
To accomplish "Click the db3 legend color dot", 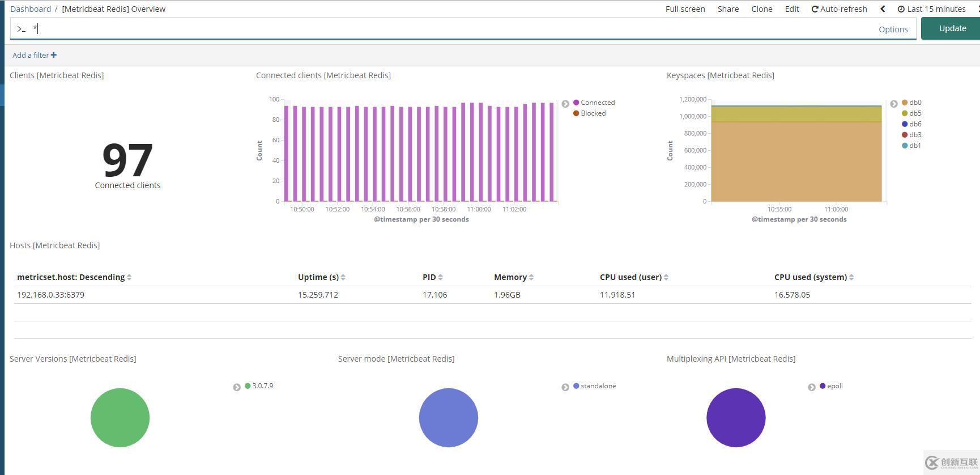I will tap(905, 135).
